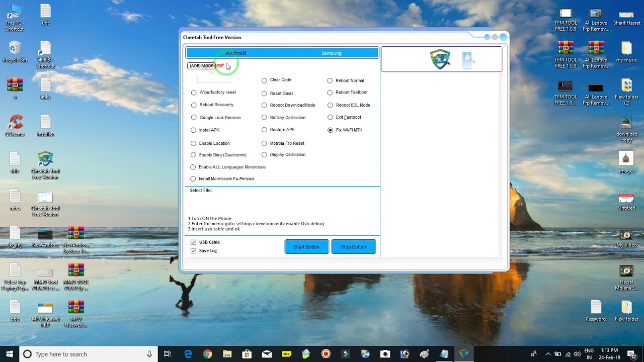Open Task View on the taskbar
Viewport: 644px width, 362px height.
168,354
